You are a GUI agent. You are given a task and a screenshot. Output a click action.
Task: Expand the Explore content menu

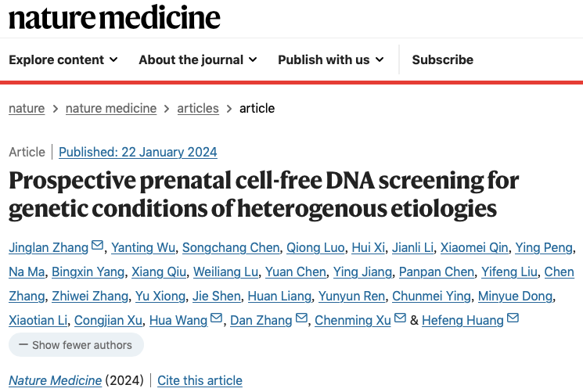coord(63,59)
